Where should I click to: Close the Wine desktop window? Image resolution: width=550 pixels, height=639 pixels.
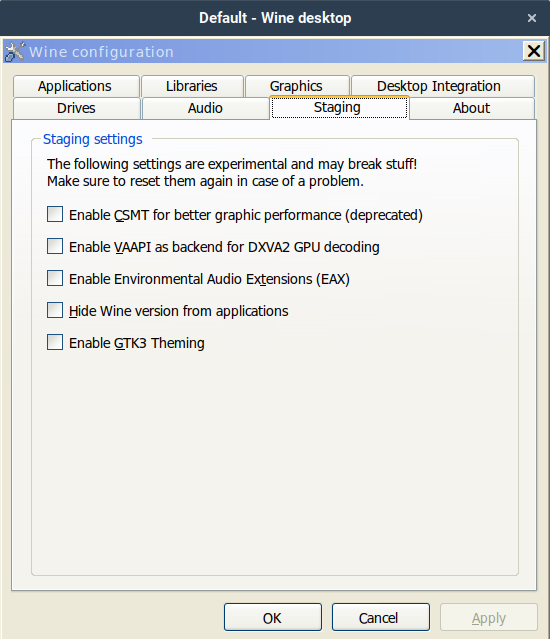(532, 18)
